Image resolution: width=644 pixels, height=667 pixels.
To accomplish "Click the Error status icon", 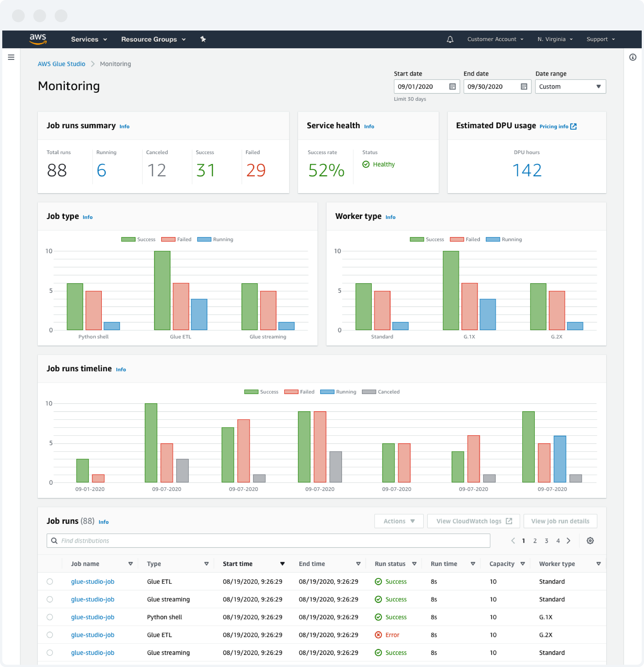I will click(378, 635).
